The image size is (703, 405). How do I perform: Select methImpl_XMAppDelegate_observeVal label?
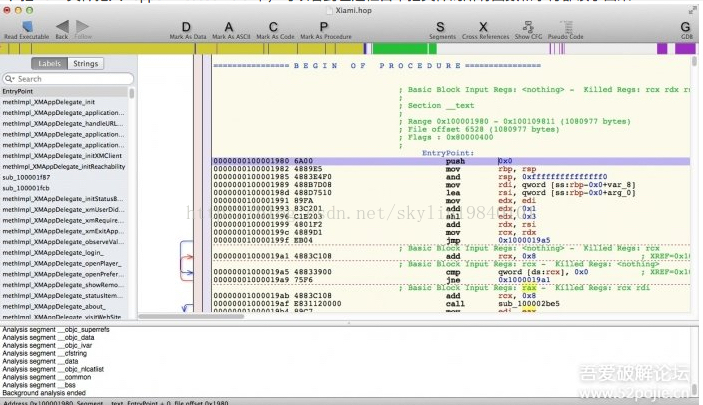click(x=64, y=242)
